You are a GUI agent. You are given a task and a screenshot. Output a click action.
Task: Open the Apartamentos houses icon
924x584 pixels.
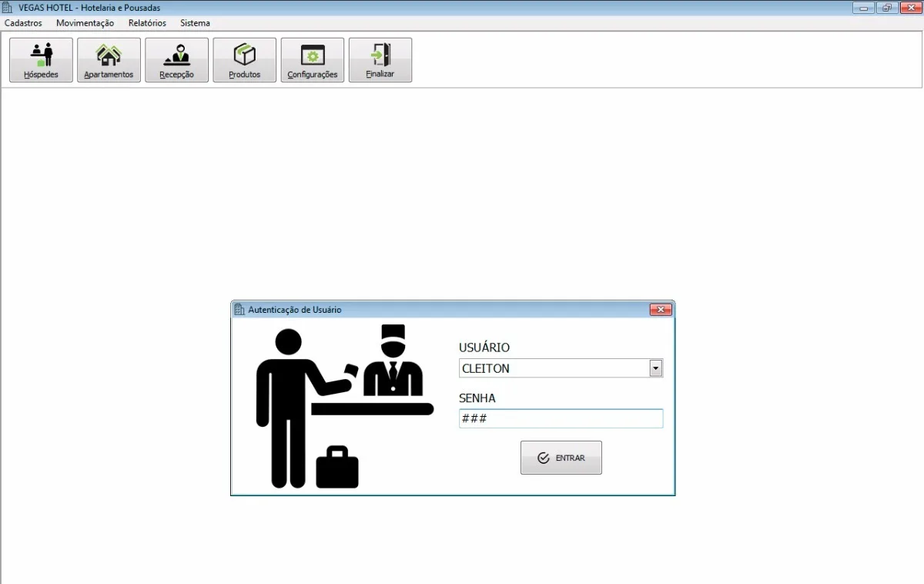click(x=109, y=55)
